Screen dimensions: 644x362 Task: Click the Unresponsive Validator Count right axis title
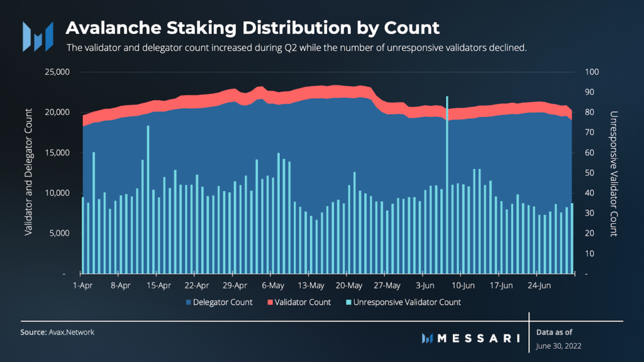click(614, 173)
